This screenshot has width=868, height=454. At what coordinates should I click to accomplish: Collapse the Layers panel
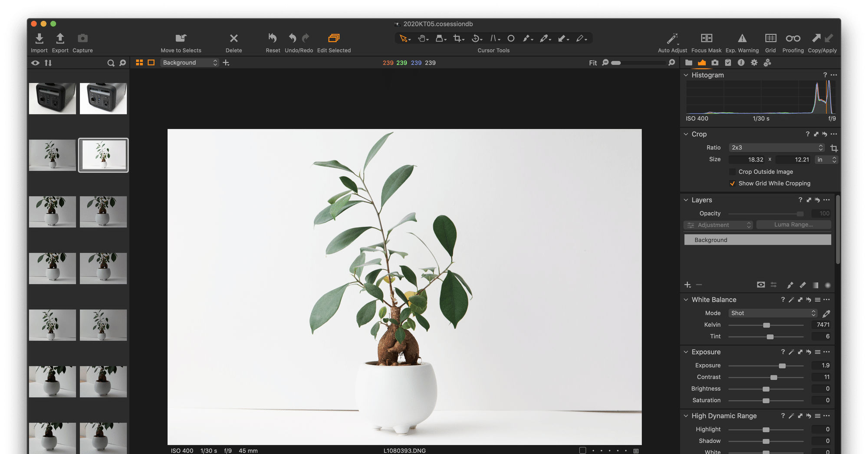(x=686, y=200)
